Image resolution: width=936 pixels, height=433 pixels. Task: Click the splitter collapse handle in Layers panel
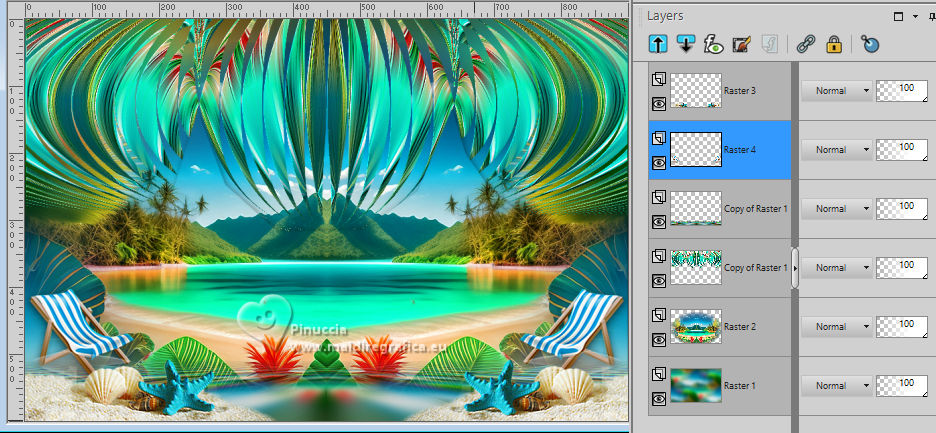click(795, 268)
